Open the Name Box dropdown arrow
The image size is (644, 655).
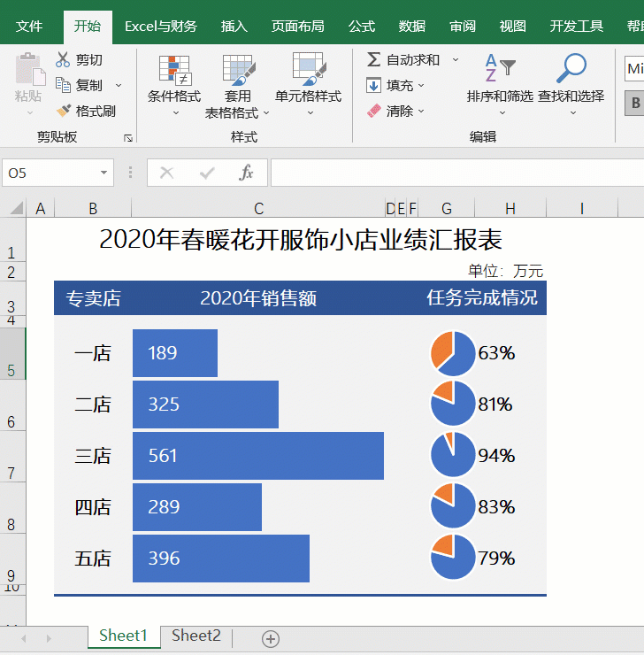[103, 173]
